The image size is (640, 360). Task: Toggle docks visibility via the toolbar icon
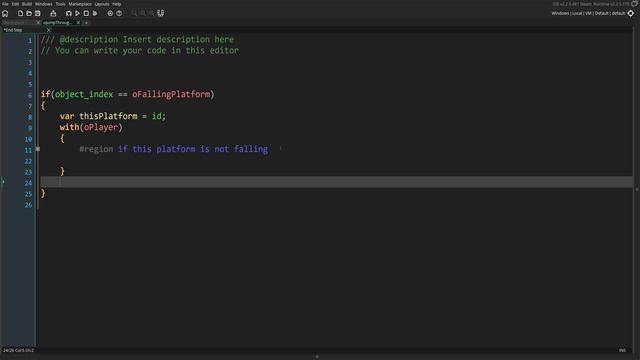pos(161,13)
